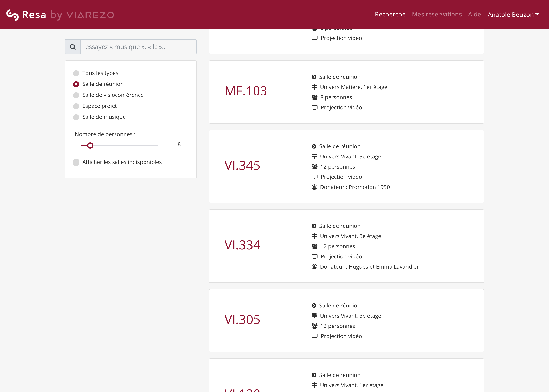549x392 pixels.
Task: Click 'Univers Vivant, 3e étage' in VI.345 card
Action: [x=350, y=157]
